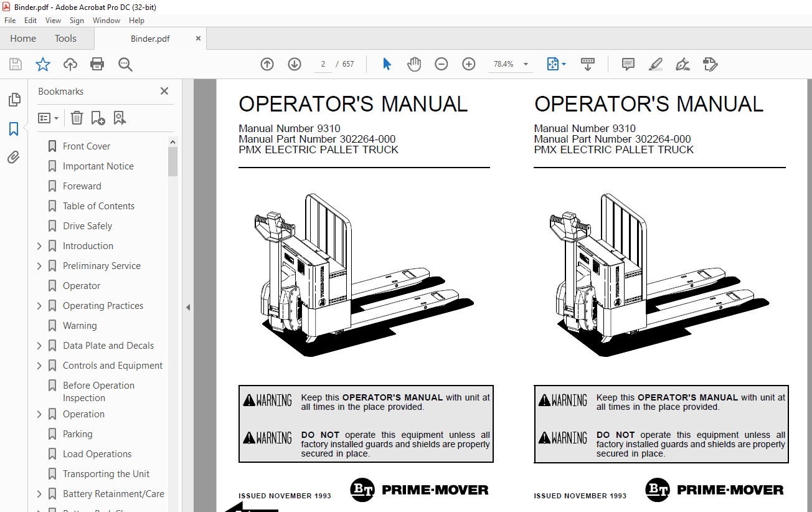812x512 pixels.
Task: Open the zoom percentage dropdown
Action: [526, 64]
